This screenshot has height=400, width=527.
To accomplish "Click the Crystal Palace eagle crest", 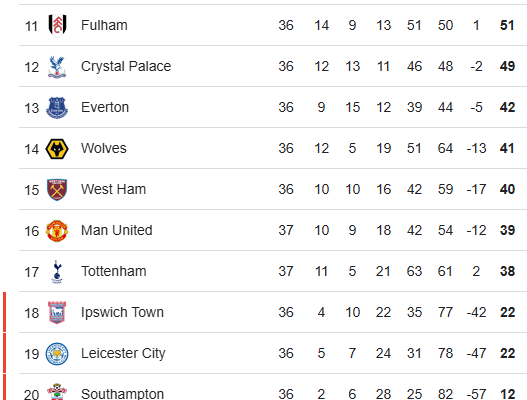I will [57, 67].
